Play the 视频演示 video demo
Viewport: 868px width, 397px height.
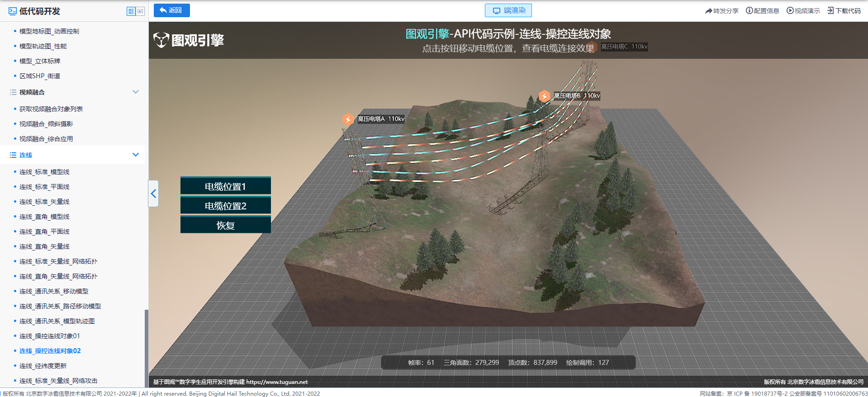tap(803, 11)
